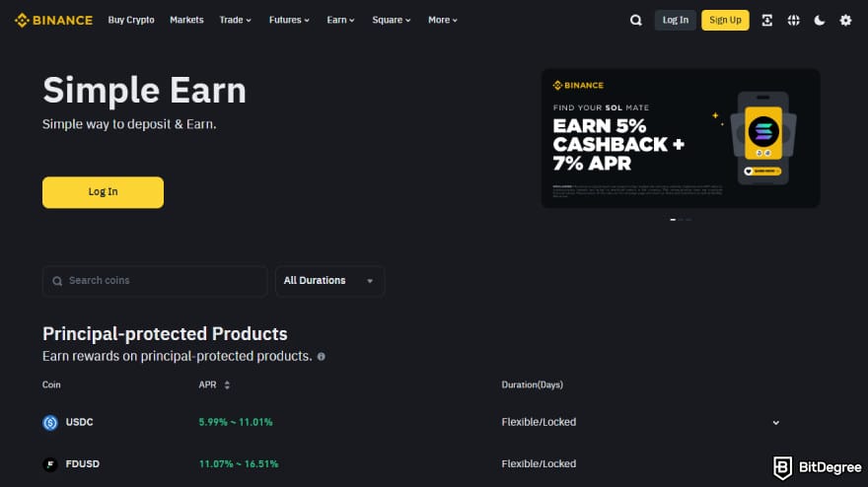Click the USDC coin icon
Viewport: 868px width, 487px height.
pos(50,422)
